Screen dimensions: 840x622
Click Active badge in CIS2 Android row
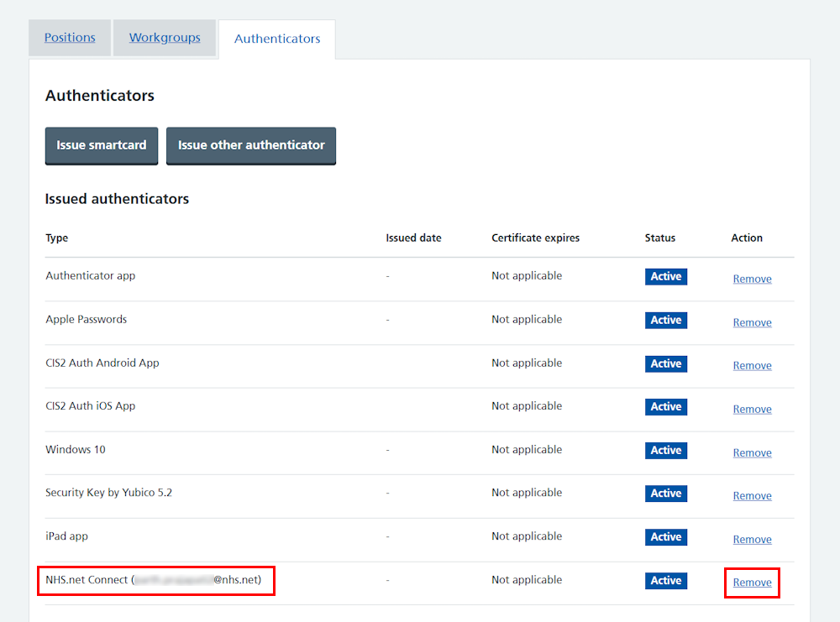point(666,364)
